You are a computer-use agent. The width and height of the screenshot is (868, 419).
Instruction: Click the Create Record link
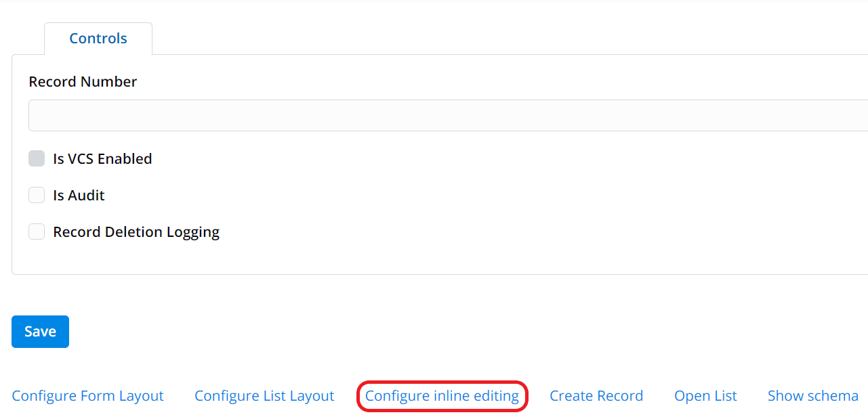coord(596,395)
